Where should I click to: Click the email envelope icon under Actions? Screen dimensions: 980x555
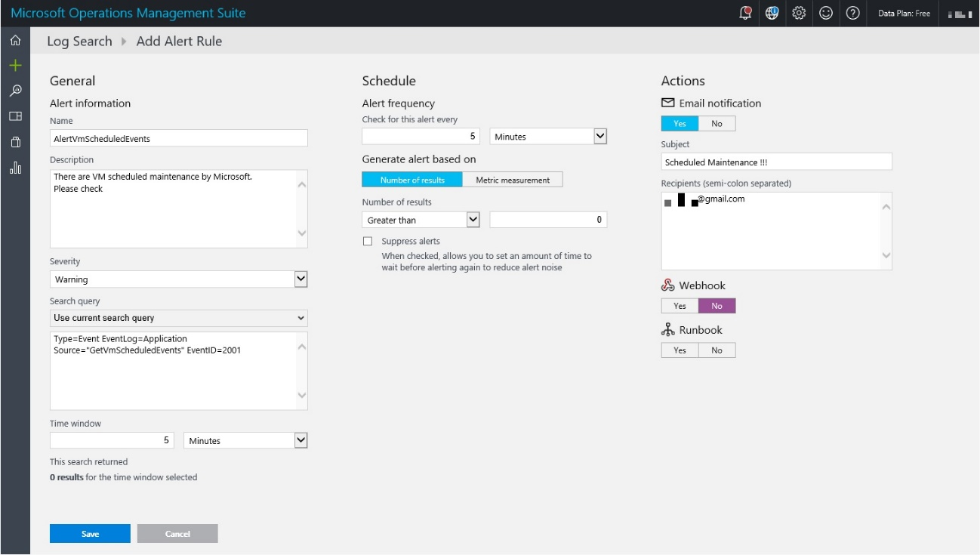tap(667, 103)
